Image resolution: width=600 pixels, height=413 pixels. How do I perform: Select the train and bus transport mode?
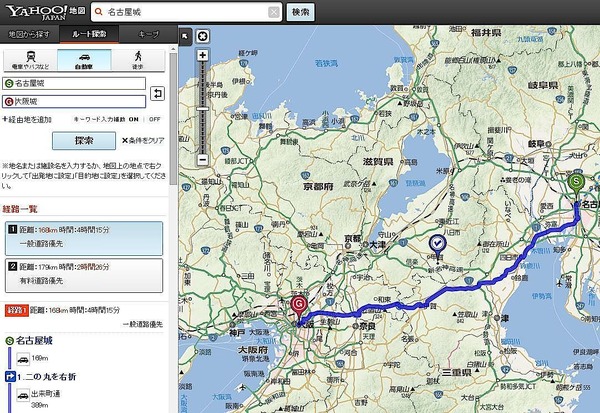tap(31, 59)
